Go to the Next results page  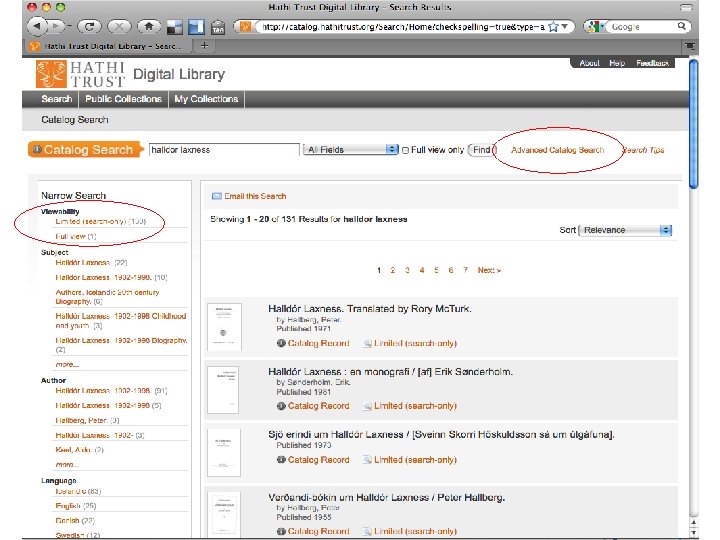coord(489,270)
